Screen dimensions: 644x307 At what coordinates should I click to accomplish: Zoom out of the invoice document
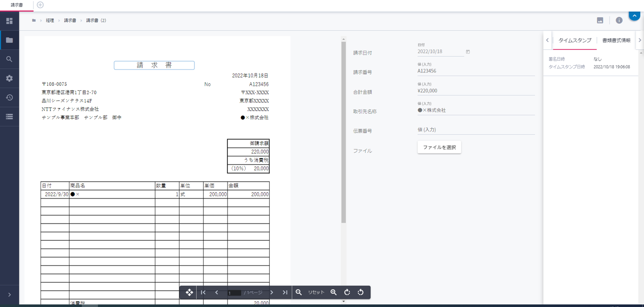point(299,292)
